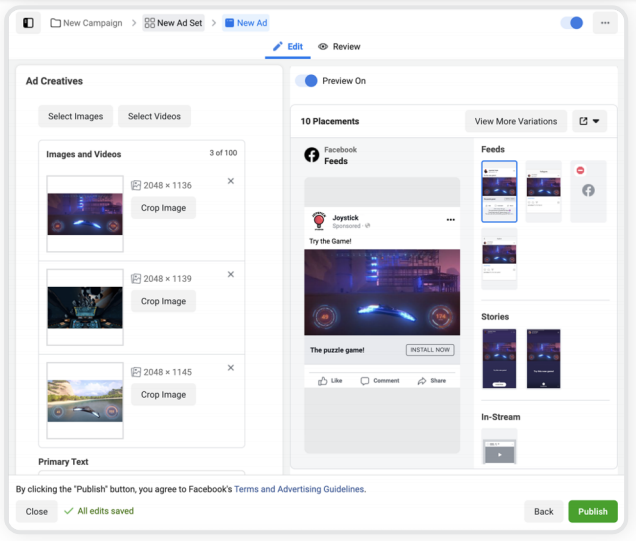Select the first Stories placement thumbnail
Image resolution: width=636 pixels, height=541 pixels.
(499, 359)
